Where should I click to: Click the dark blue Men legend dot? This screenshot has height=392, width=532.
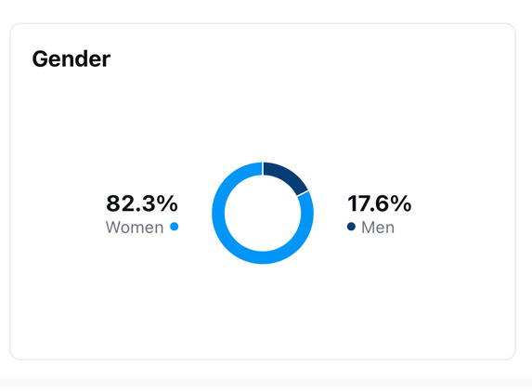tap(351, 227)
